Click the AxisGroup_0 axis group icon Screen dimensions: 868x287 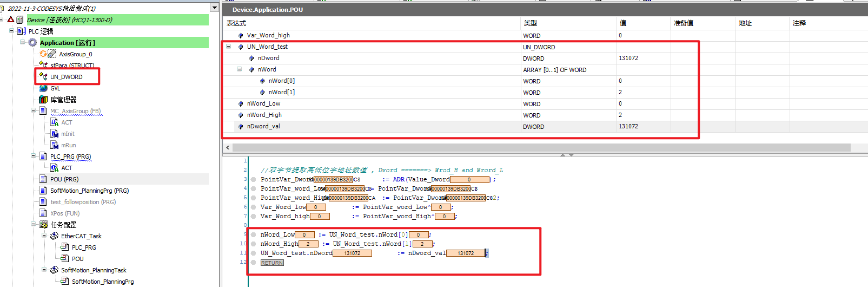pyautogui.click(x=52, y=54)
